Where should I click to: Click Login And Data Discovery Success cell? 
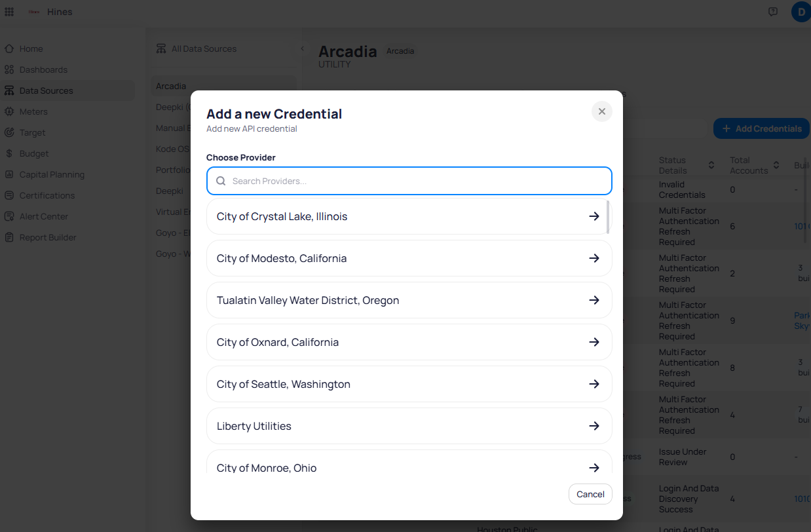pyautogui.click(x=688, y=499)
